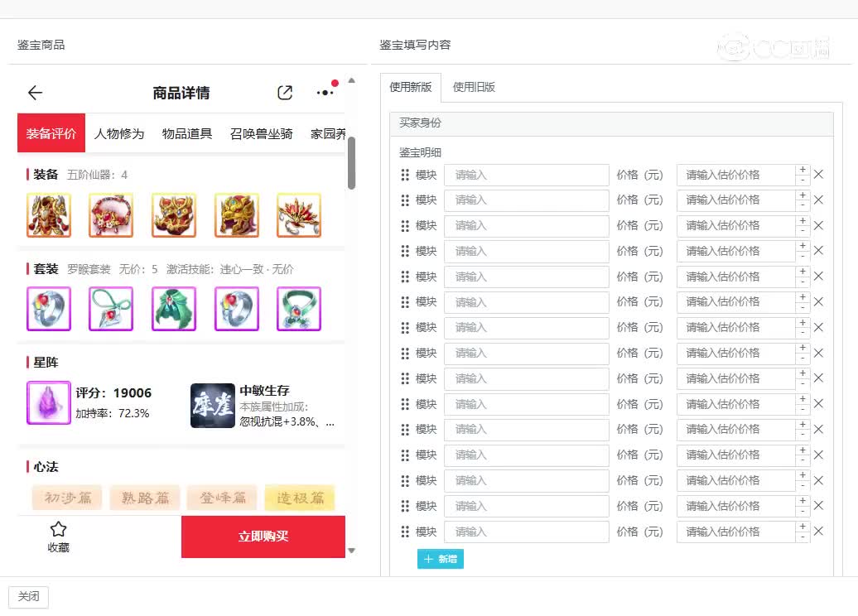Open the share icon next to 商品详情
This screenshot has height=616, width=858.
tap(285, 93)
